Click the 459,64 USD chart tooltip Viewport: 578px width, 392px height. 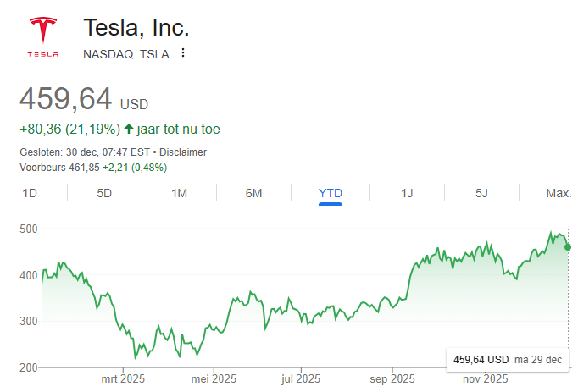tap(507, 360)
